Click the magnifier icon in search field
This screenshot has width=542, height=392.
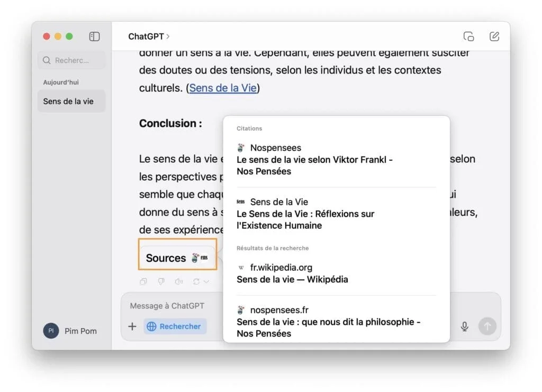(x=47, y=60)
